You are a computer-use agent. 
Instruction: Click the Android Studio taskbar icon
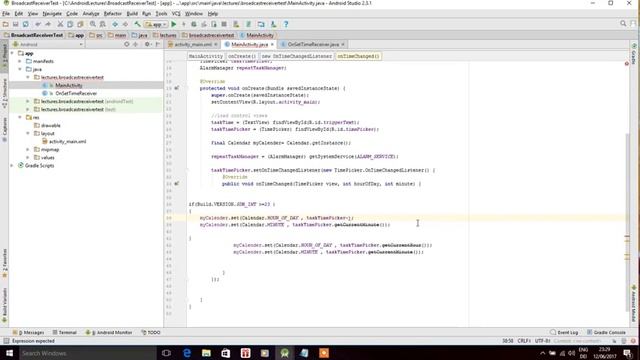coord(284,353)
